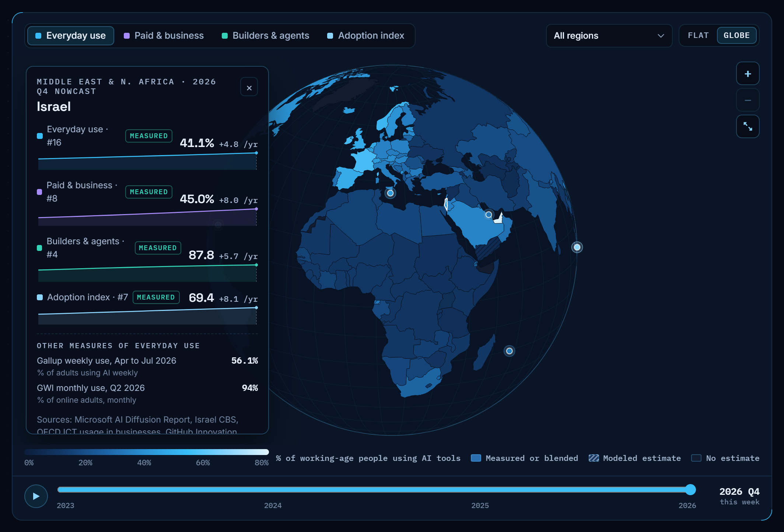Click the map marker near Qatar
This screenshot has width=784, height=532.
(489, 214)
